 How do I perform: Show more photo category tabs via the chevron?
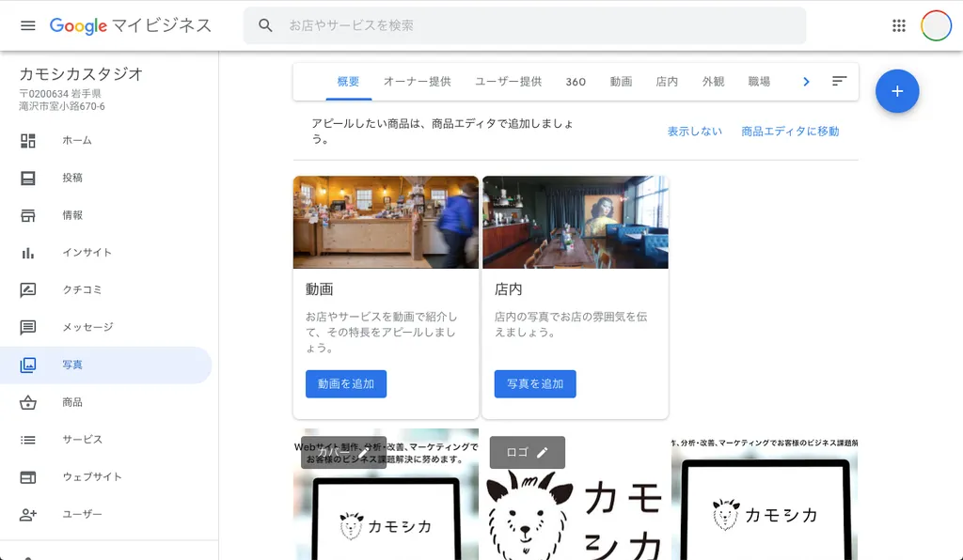click(x=806, y=82)
